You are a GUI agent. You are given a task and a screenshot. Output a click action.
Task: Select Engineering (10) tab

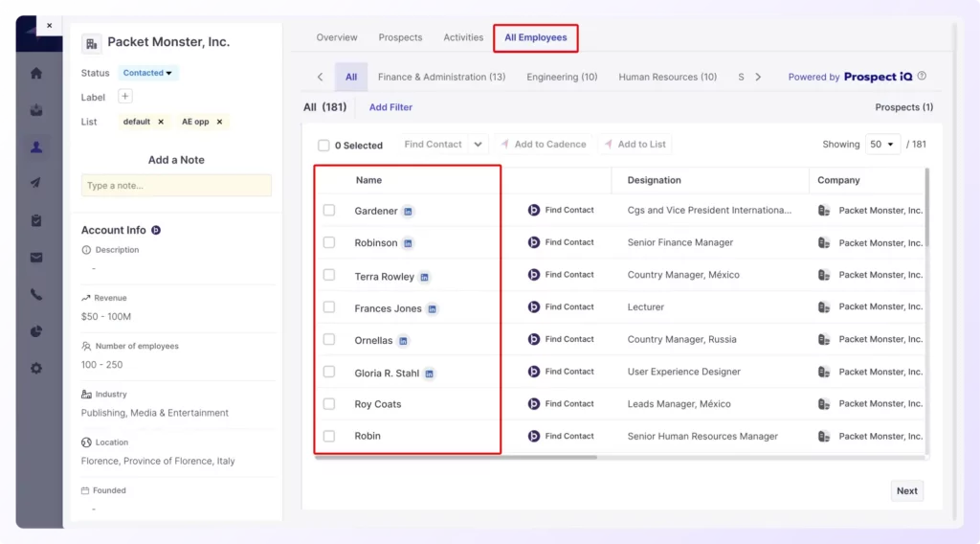pos(562,77)
